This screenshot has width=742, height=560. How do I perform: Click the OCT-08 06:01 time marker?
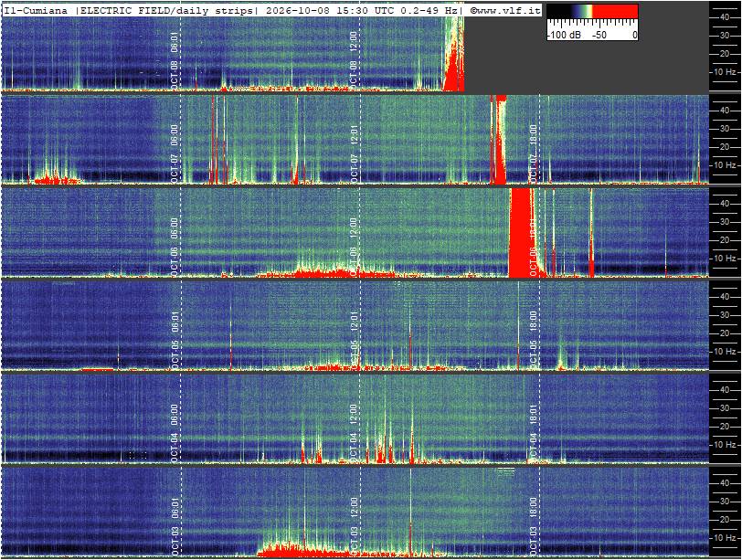[175, 60]
